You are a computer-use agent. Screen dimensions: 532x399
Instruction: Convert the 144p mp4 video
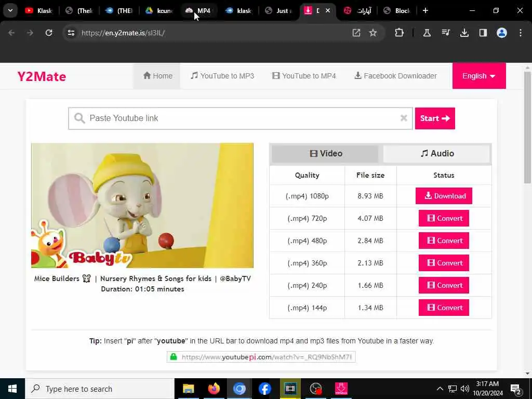[444, 308]
